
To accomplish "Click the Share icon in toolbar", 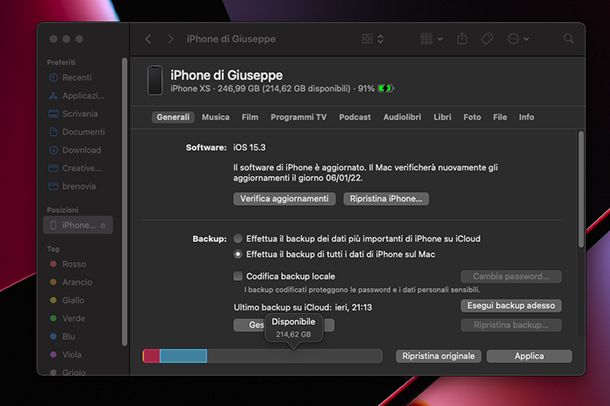I will [x=462, y=39].
